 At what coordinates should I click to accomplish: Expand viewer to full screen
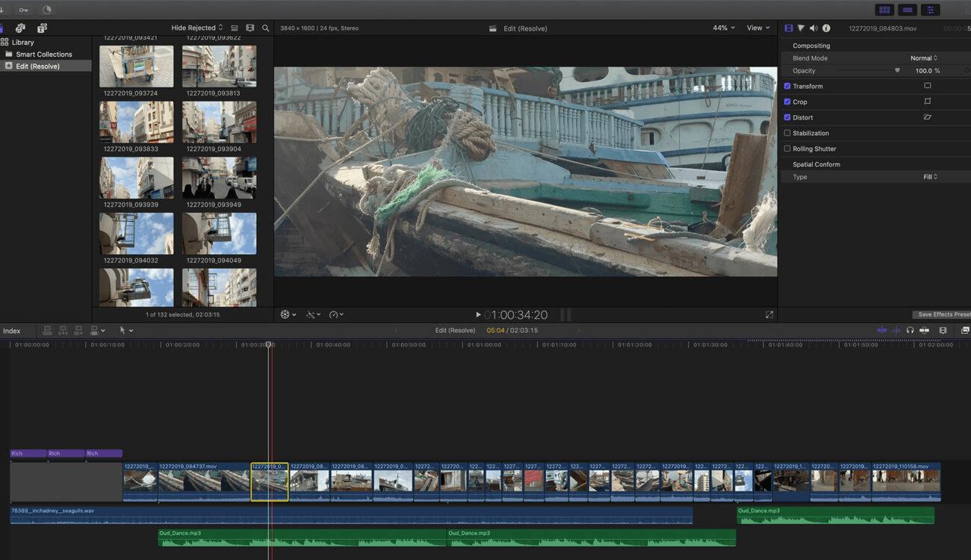[x=769, y=315]
